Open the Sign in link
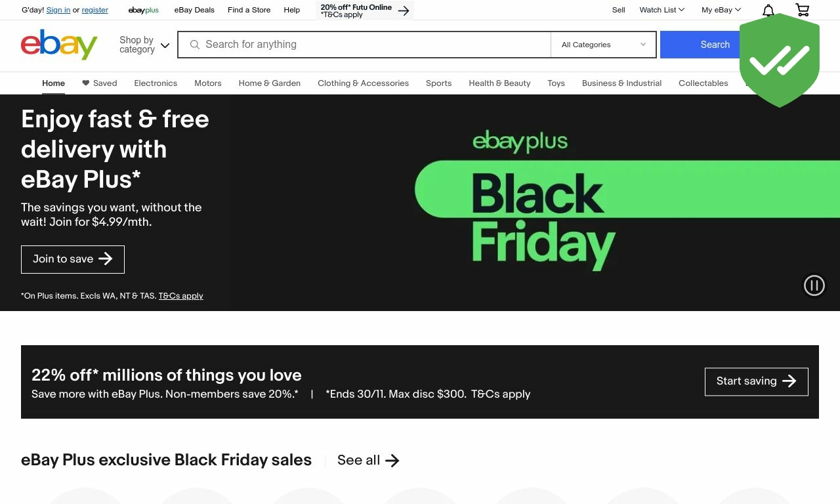 [x=58, y=10]
